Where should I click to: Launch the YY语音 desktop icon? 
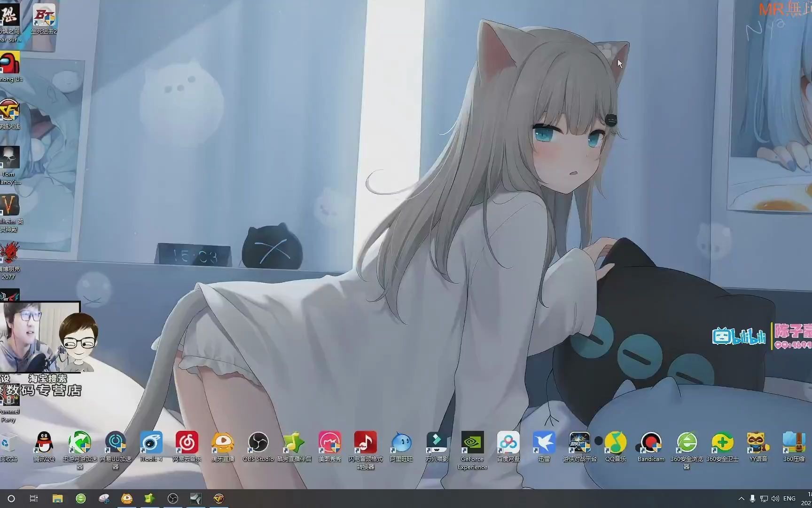coord(758,446)
